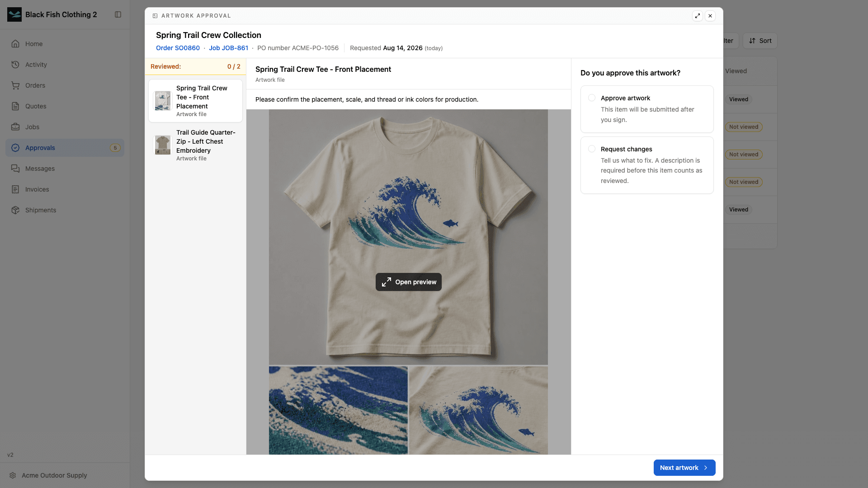The image size is (868, 488).
Task: Open the Home menu item
Action: pos(65,44)
